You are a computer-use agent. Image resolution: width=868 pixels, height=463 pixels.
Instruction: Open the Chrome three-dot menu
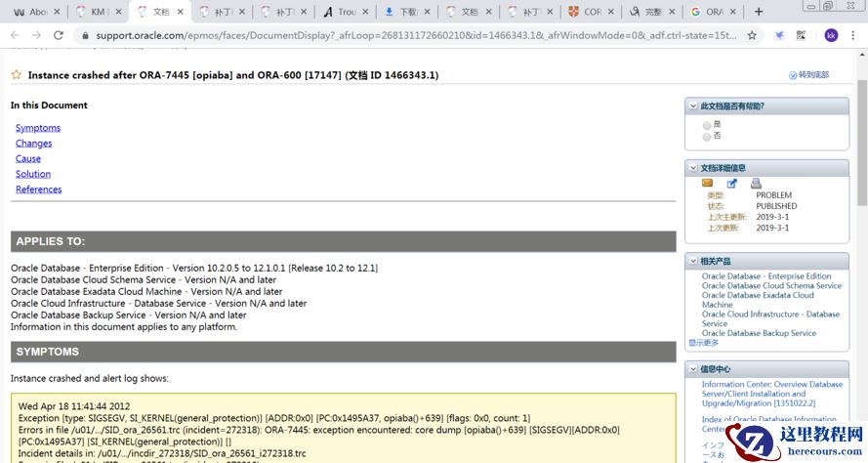coord(852,35)
